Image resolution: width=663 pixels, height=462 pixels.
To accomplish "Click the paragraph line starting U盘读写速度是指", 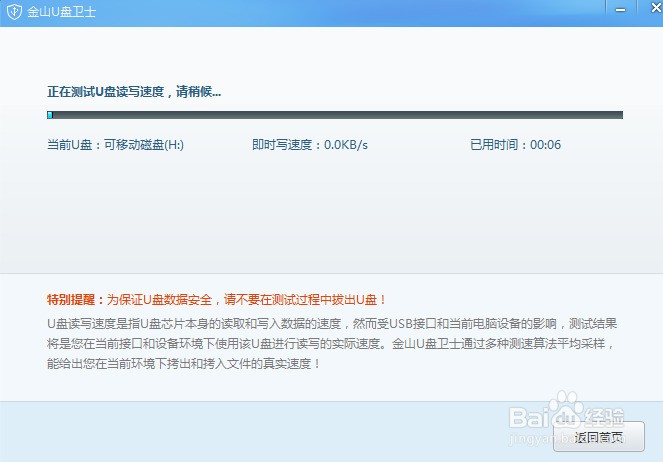I will click(x=332, y=324).
